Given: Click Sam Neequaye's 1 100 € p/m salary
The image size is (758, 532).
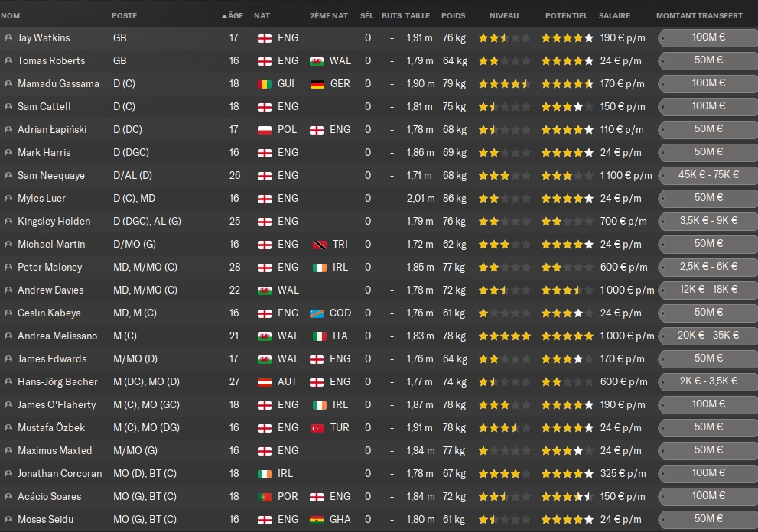Looking at the screenshot, I should click(626, 175).
